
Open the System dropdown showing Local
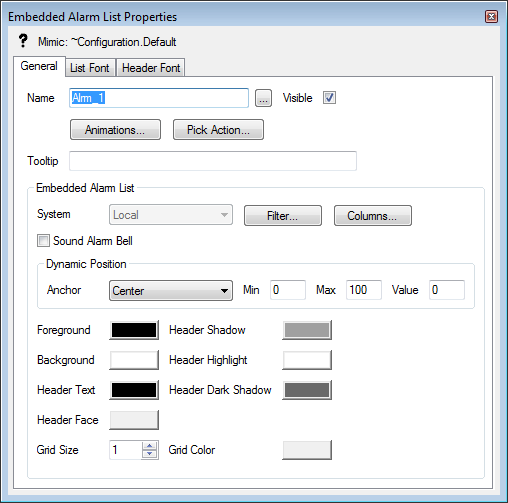[171, 215]
